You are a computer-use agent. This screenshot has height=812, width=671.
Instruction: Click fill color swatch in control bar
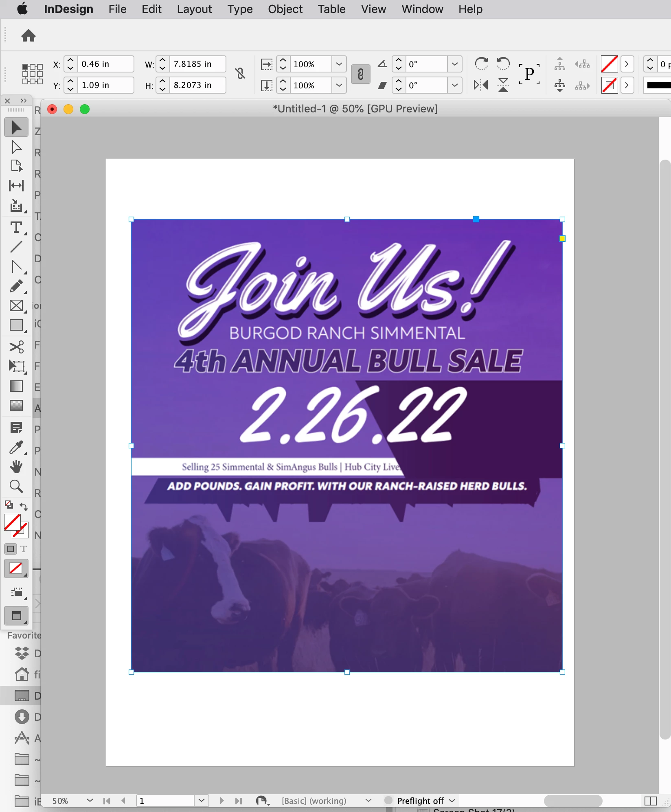609,64
